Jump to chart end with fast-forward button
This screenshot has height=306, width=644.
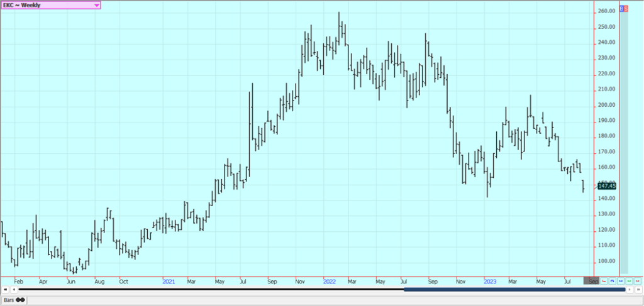tap(638, 290)
